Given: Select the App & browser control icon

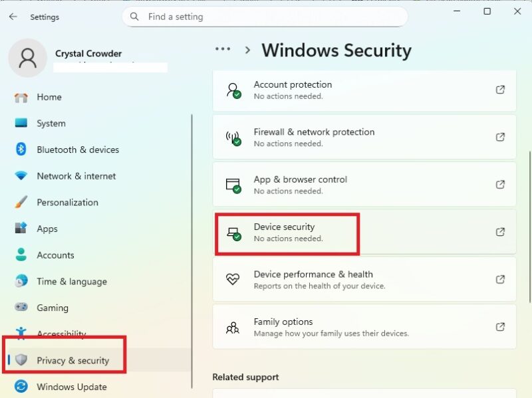Looking at the screenshot, I should coord(234,185).
